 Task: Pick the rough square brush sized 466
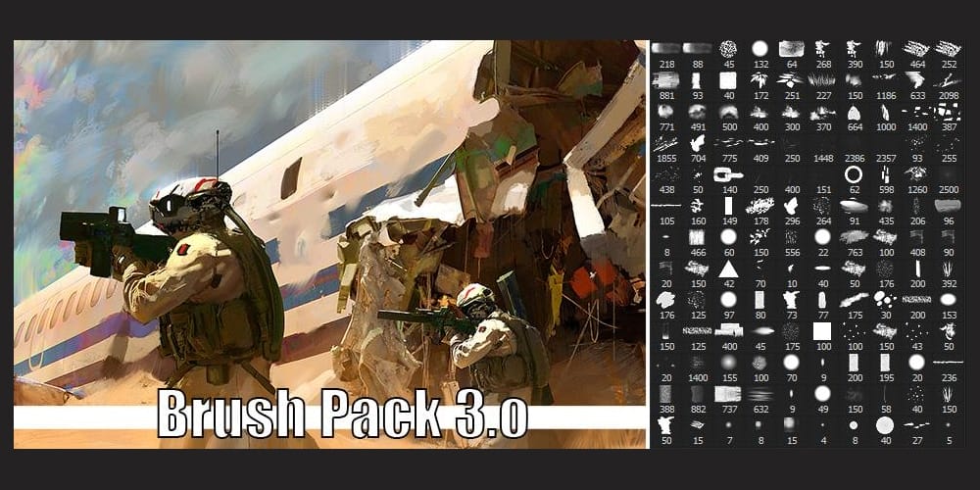point(697,237)
